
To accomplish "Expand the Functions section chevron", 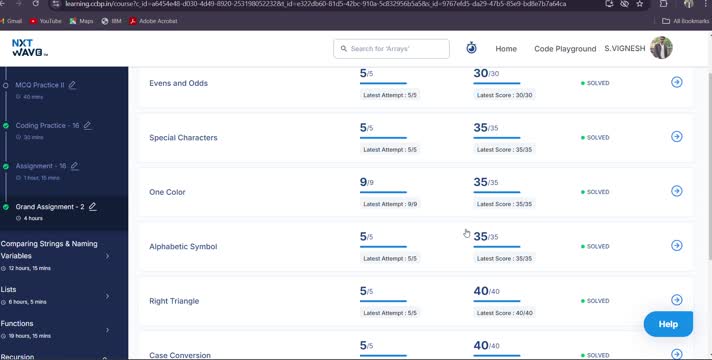I will (108, 330).
